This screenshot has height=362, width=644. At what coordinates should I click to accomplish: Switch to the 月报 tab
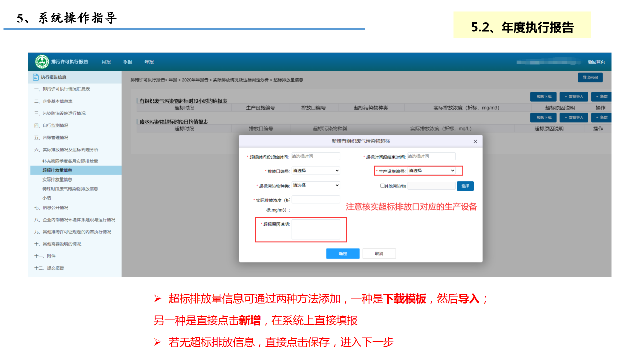tap(106, 62)
